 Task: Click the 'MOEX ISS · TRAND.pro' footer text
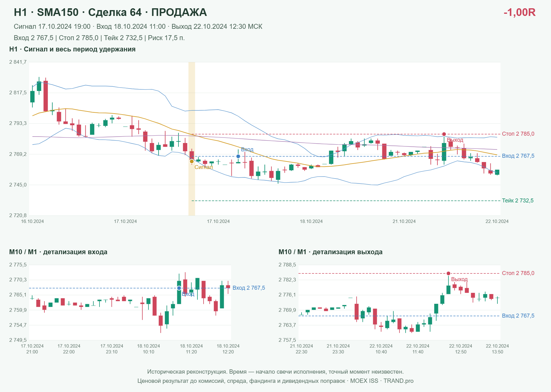tap(382, 381)
